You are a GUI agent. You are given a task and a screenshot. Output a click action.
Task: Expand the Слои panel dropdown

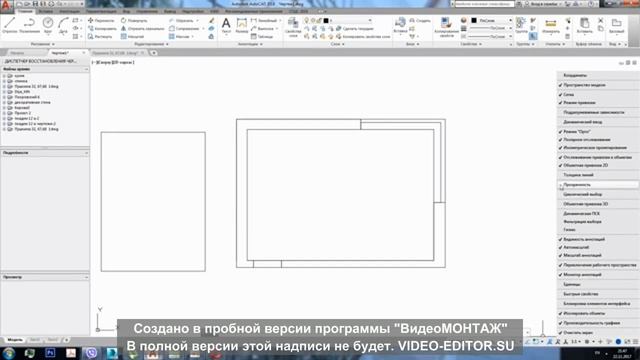pos(338,44)
